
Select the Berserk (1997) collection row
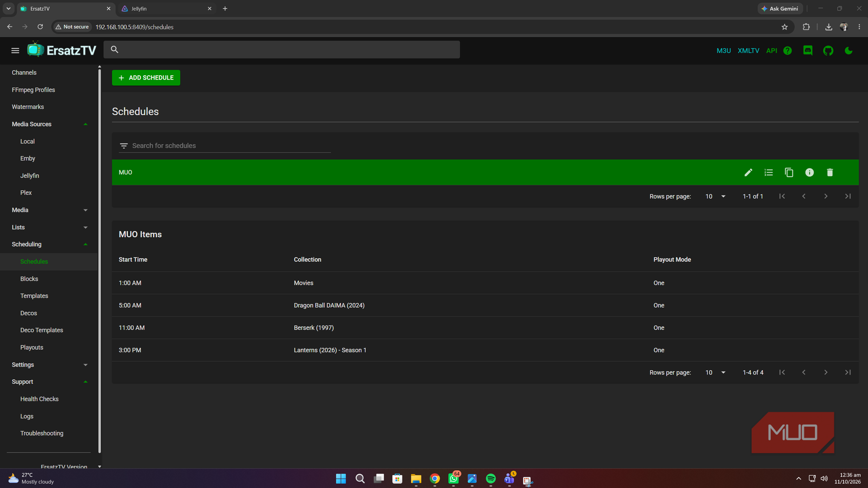[485, 328]
